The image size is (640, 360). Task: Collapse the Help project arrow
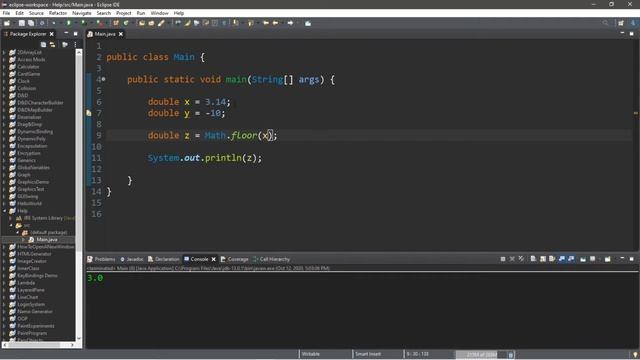4,211
